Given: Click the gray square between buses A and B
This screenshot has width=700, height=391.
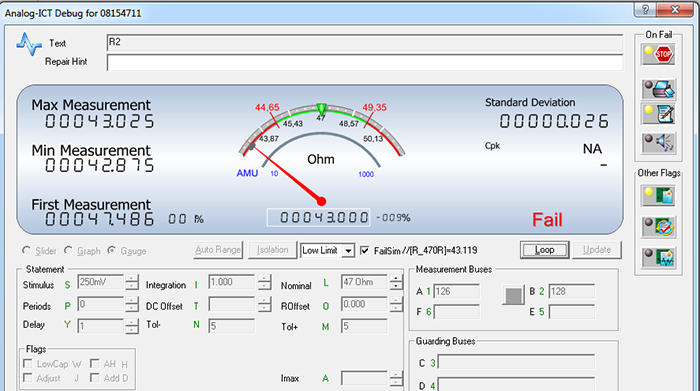Looking at the screenshot, I should coord(513,295).
